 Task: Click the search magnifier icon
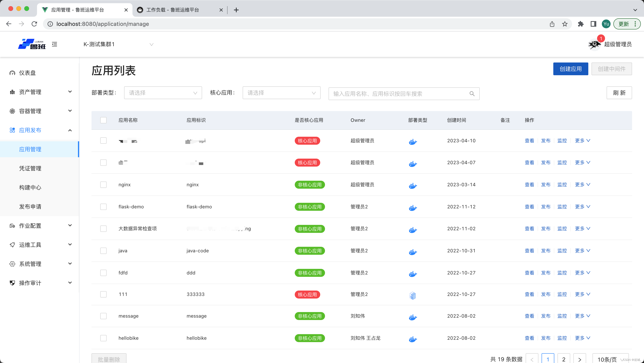pos(472,94)
